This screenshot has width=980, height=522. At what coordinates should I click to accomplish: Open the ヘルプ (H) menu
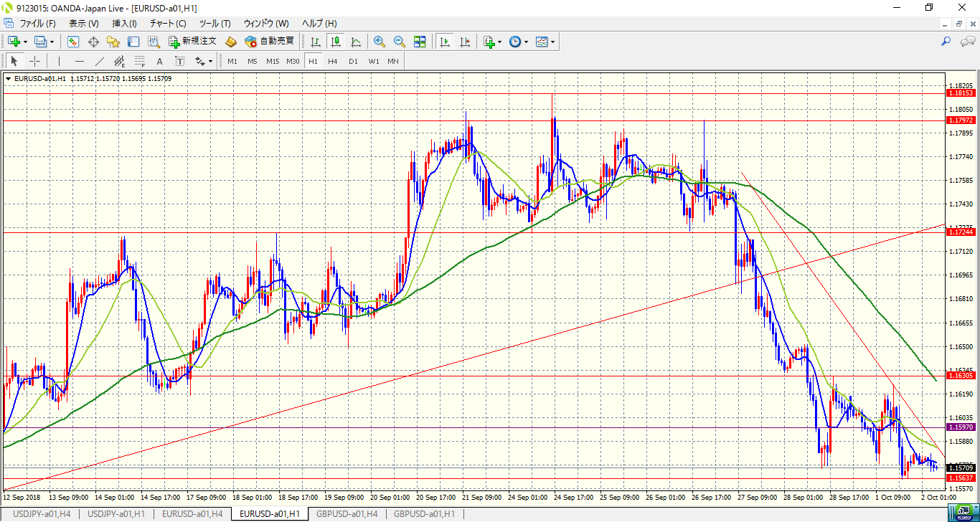[x=319, y=24]
